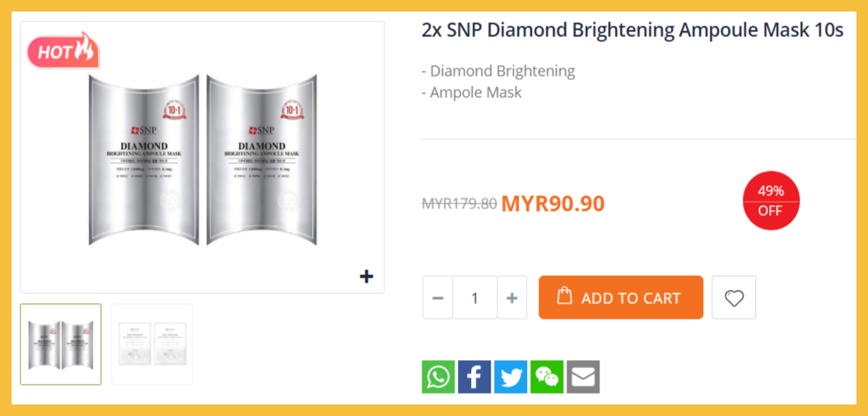868x416 pixels.
Task: Select the first silver packaging thumbnail
Action: pos(61,344)
